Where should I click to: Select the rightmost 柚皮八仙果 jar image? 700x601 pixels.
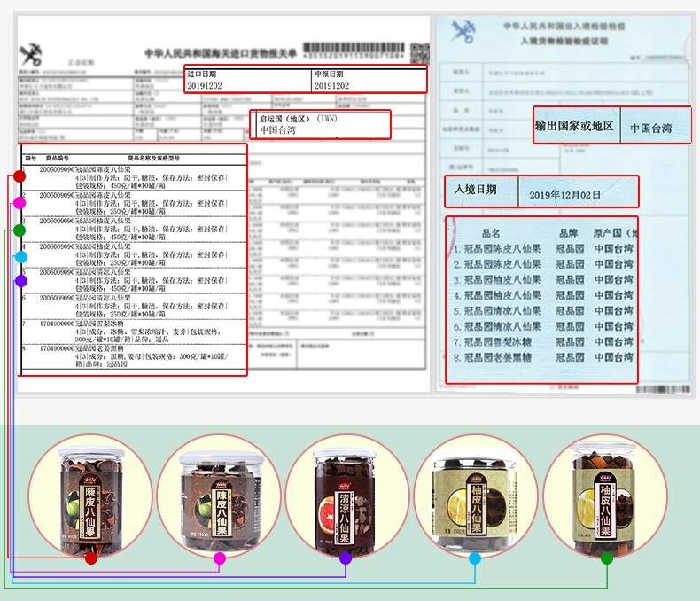coord(605,497)
